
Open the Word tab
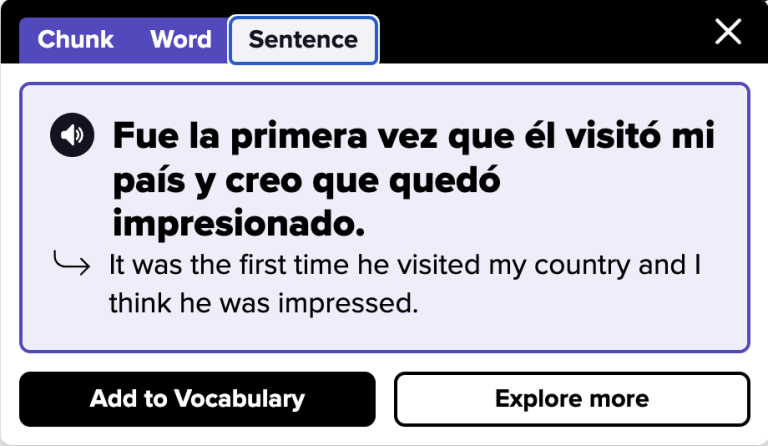[181, 40]
